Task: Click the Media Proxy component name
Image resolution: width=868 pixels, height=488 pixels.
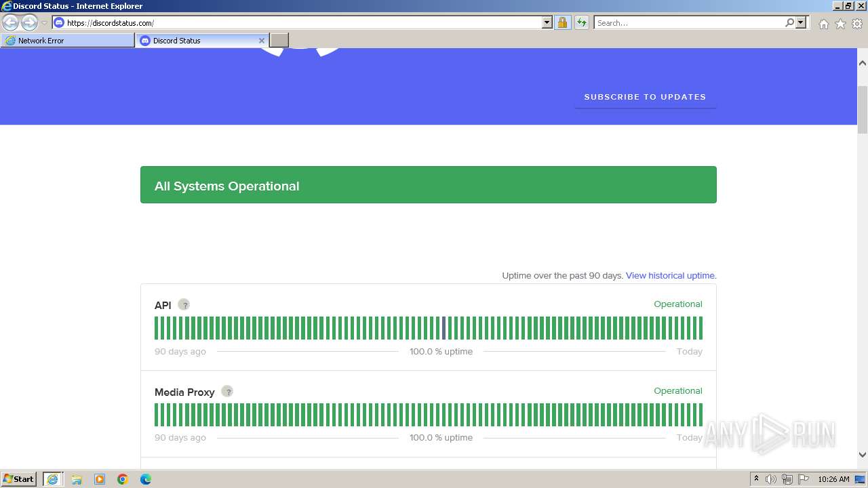Action: coord(184,392)
